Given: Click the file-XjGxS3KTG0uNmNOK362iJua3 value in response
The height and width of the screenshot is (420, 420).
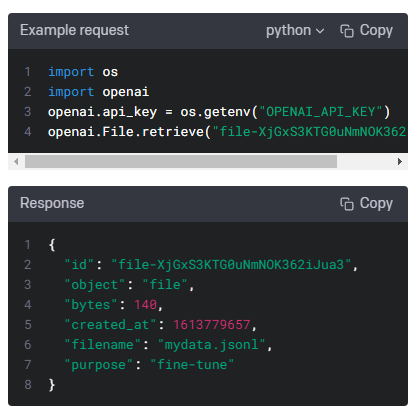Looking at the screenshot, I should tap(231, 265).
